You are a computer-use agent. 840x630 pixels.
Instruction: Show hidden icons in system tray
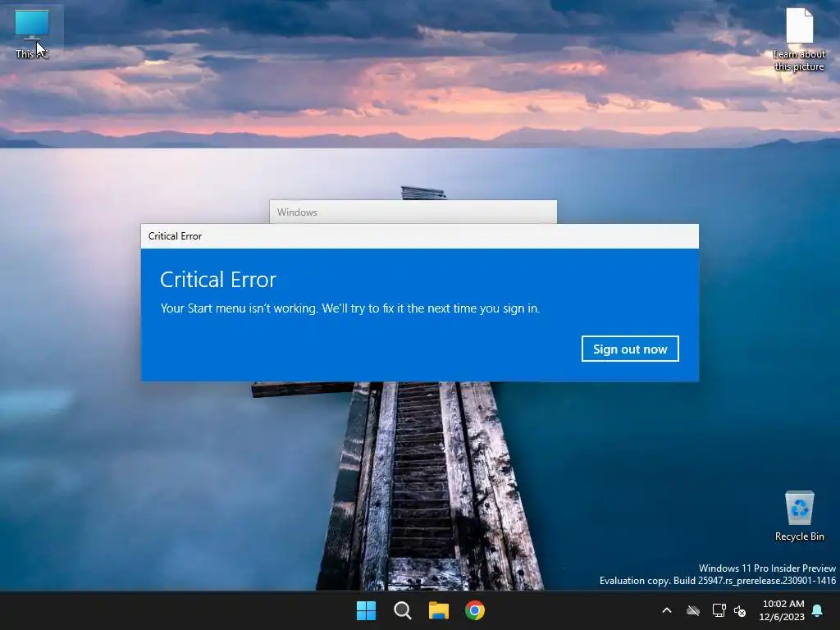[667, 610]
